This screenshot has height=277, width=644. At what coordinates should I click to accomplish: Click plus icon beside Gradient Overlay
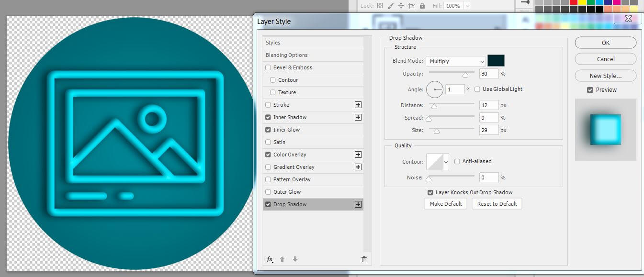click(358, 167)
